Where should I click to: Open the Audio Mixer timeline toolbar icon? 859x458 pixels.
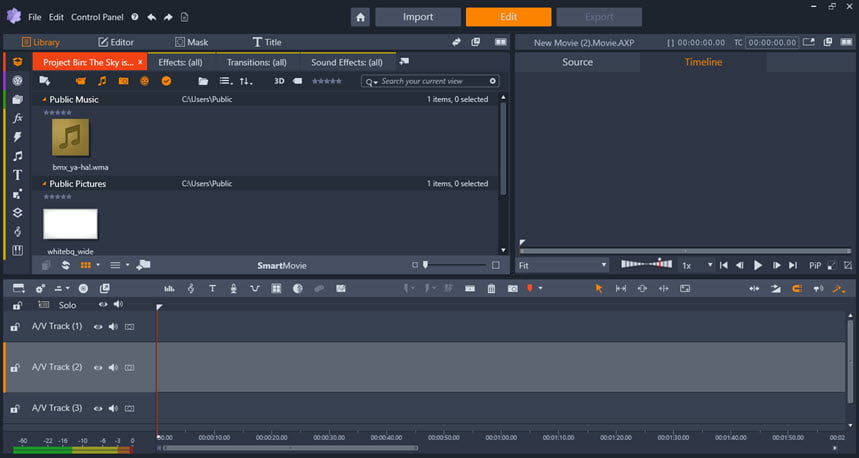click(169, 289)
